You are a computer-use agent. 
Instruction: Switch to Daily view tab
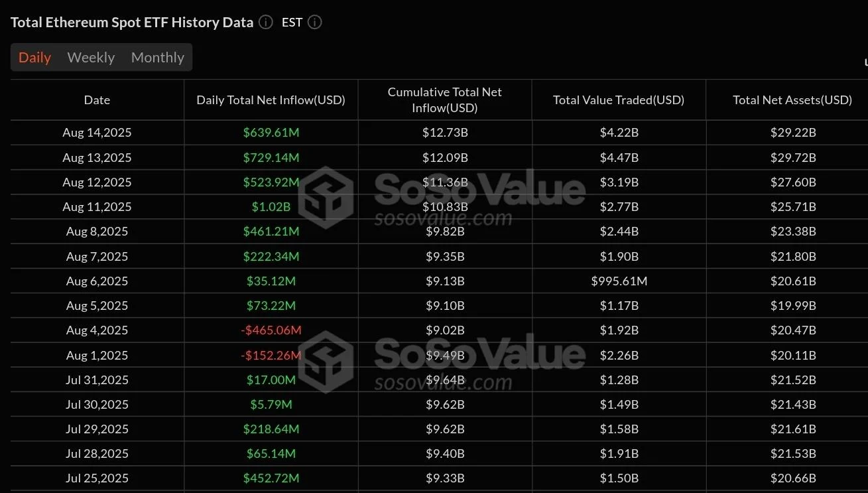pyautogui.click(x=34, y=58)
